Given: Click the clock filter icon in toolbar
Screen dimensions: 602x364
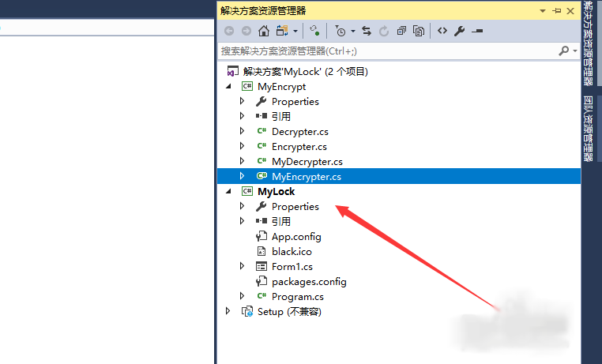Looking at the screenshot, I should (341, 31).
